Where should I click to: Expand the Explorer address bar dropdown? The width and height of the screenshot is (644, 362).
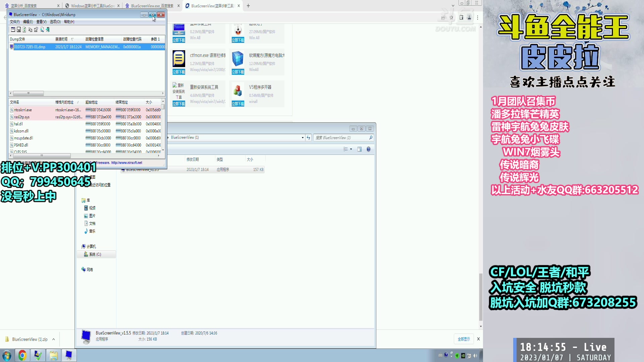pyautogui.click(x=303, y=137)
